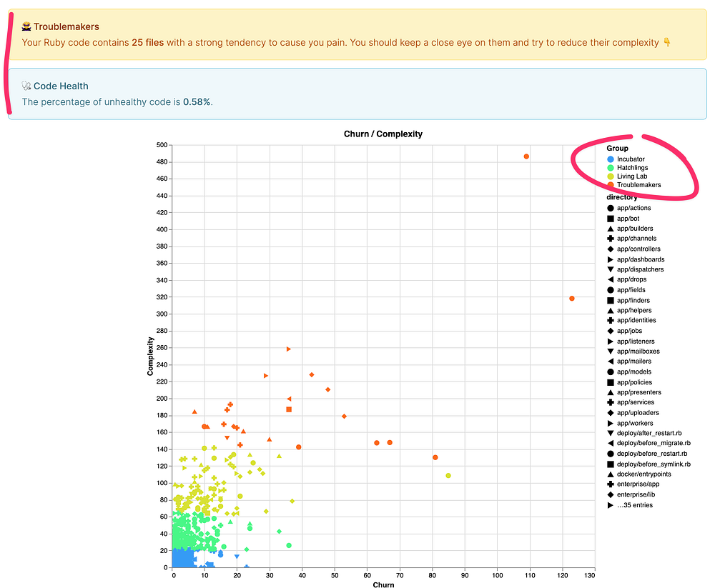Viewport: 715px width, 588px height.
Task: Select the triangle marker next to app/builders
Action: [611, 229]
